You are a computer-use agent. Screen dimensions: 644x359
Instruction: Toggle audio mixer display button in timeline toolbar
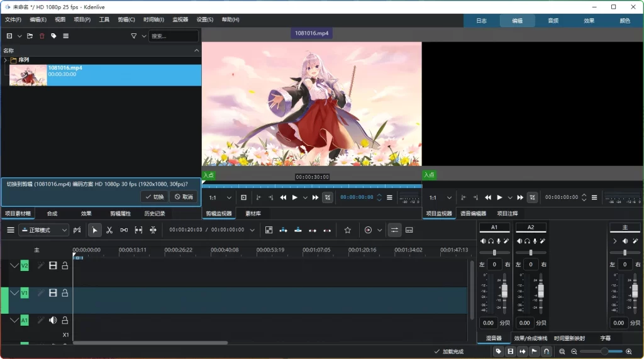[394, 230]
